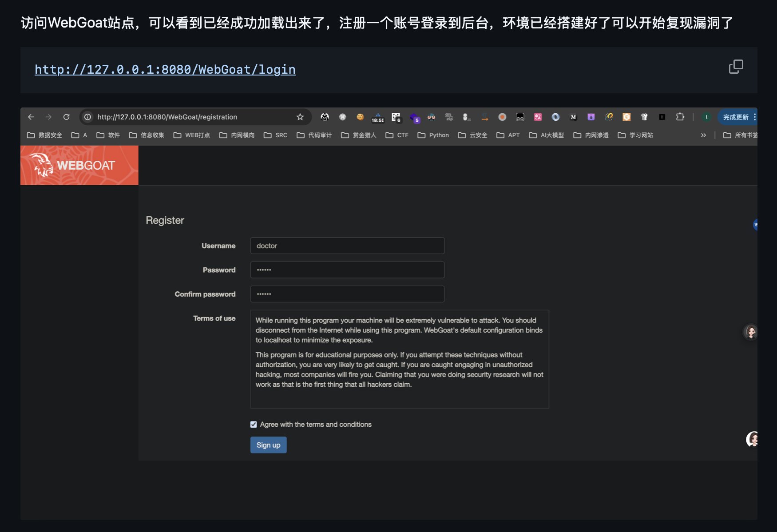The width and height of the screenshot is (777, 532).
Task: Open the 信息收集 bookmark folder
Action: coord(147,135)
